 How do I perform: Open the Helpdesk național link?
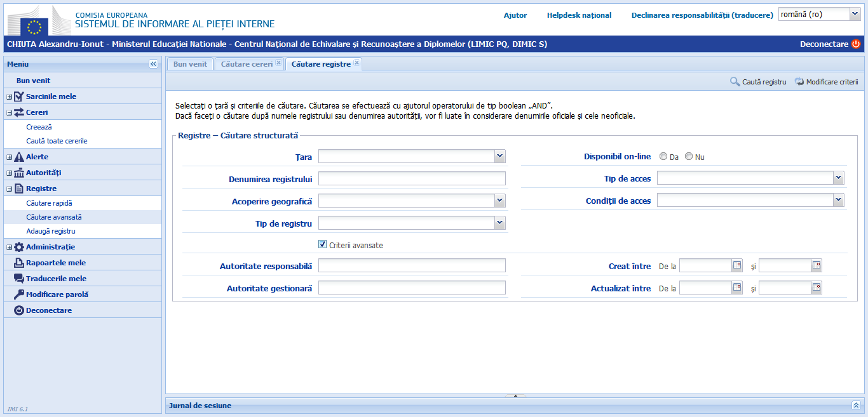(x=579, y=15)
